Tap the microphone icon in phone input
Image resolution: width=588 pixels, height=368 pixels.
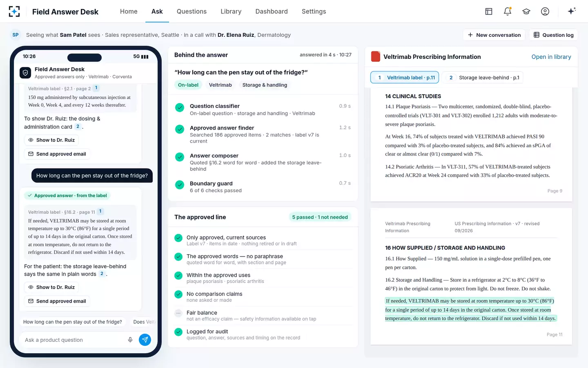pos(130,340)
